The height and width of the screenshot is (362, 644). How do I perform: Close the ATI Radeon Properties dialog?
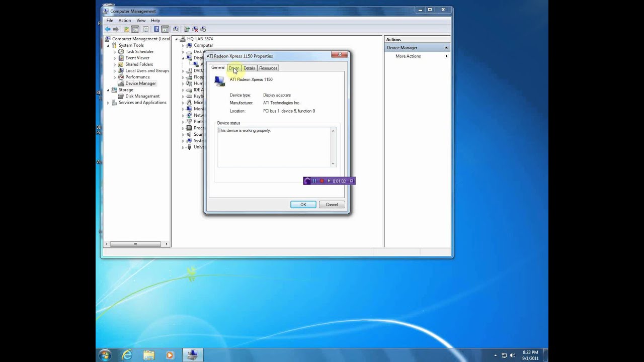[x=340, y=54]
